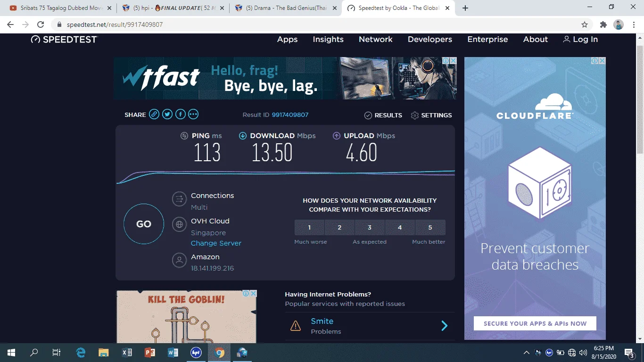Expand the Smite Problems entry arrow
644x362 pixels.
444,326
